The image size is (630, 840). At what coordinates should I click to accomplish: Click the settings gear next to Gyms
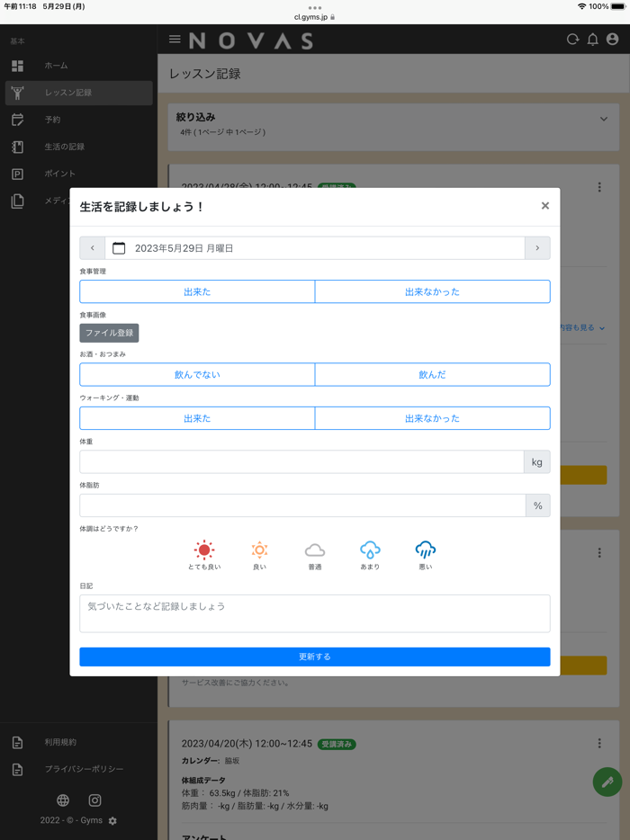(112, 821)
